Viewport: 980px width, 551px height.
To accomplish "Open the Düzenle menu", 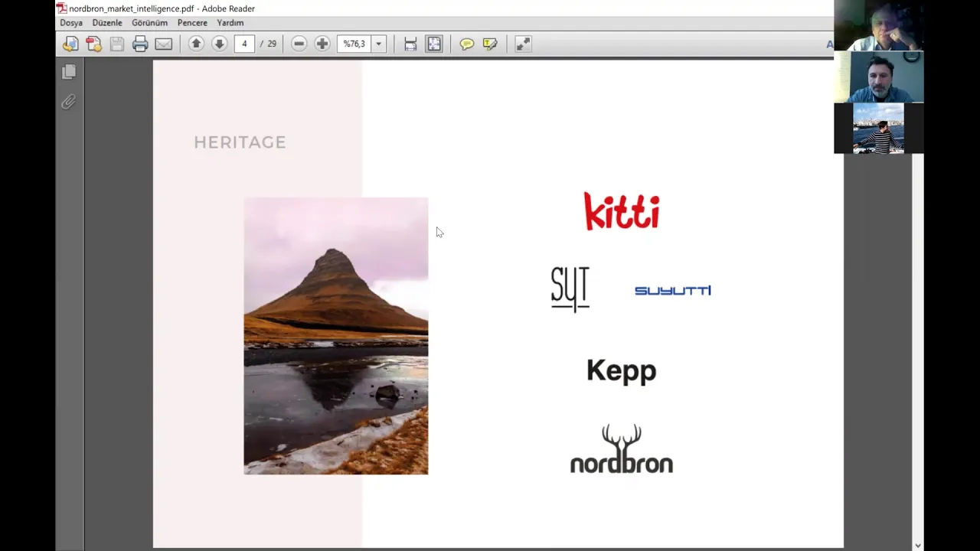I will click(x=107, y=23).
